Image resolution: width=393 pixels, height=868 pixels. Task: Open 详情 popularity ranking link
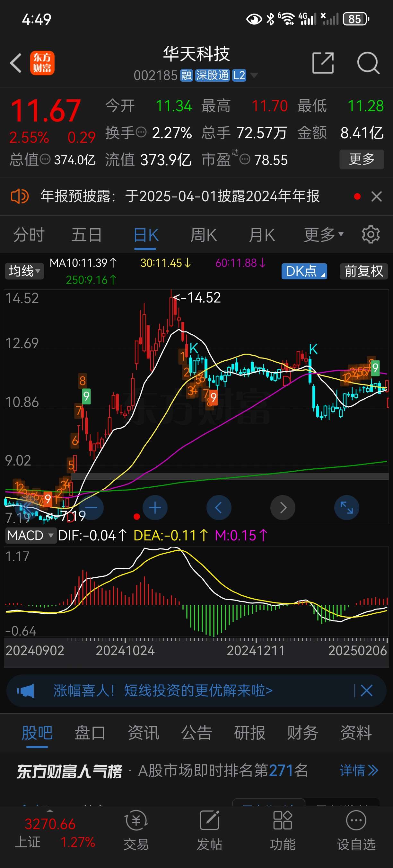click(359, 770)
